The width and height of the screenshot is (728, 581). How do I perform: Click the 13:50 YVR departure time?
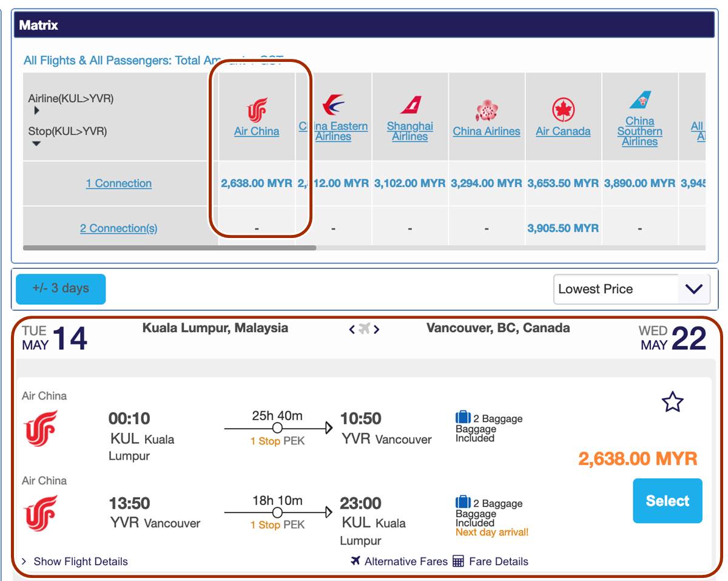129,503
